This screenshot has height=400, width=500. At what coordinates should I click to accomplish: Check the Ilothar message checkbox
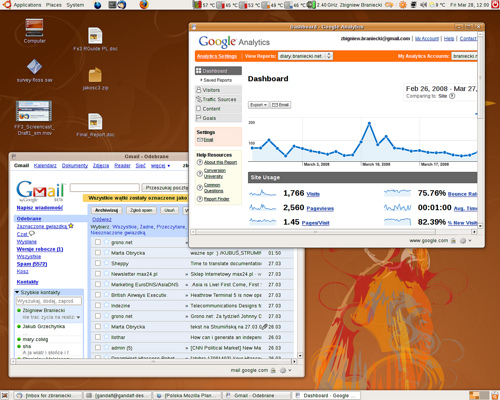click(98, 337)
